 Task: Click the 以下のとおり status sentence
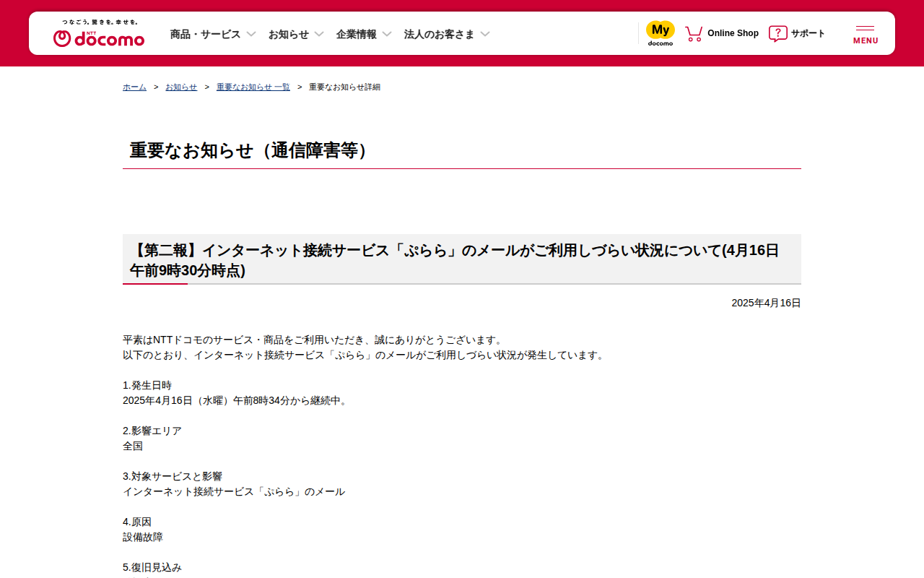click(365, 355)
